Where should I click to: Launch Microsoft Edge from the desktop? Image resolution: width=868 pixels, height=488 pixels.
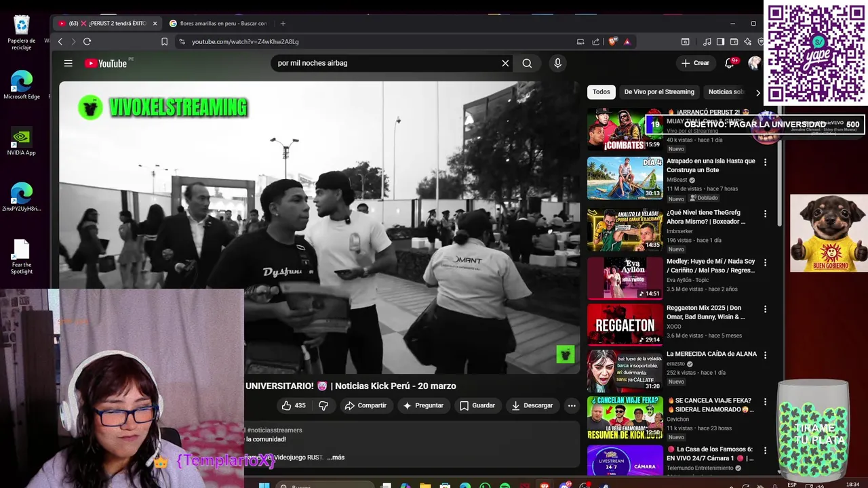click(21, 85)
